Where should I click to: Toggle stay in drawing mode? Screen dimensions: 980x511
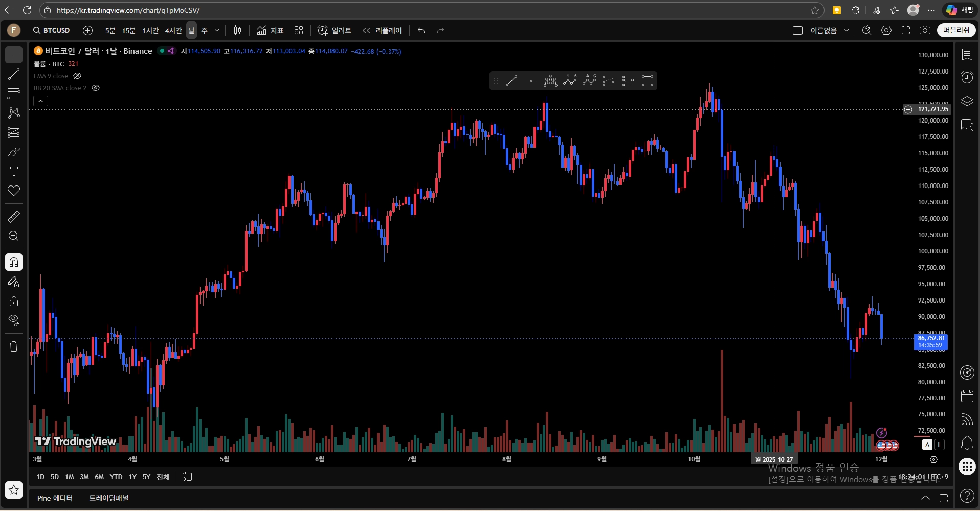pyautogui.click(x=14, y=282)
